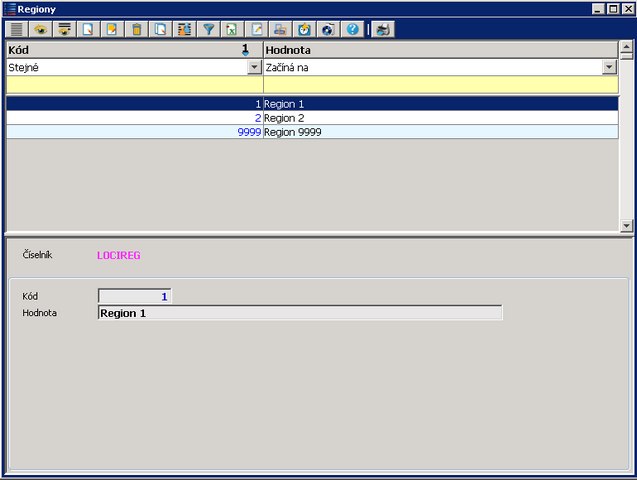637x480 pixels.
Task: Click the copy record icon
Action: (x=160, y=29)
